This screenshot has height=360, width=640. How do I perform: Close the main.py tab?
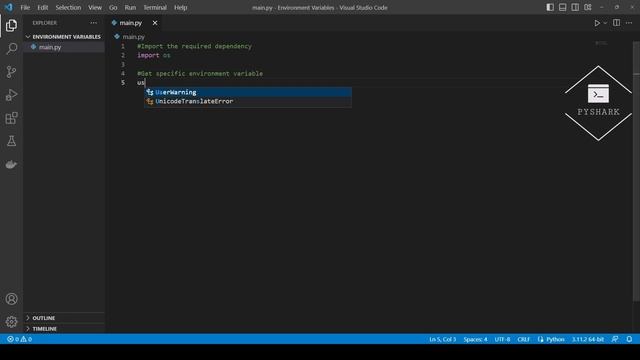point(155,23)
